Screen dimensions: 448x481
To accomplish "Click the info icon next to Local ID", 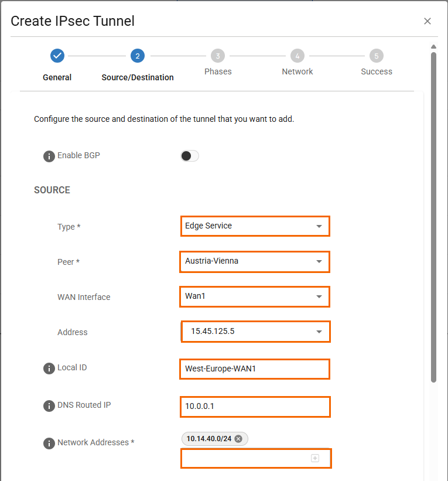I will tap(49, 369).
